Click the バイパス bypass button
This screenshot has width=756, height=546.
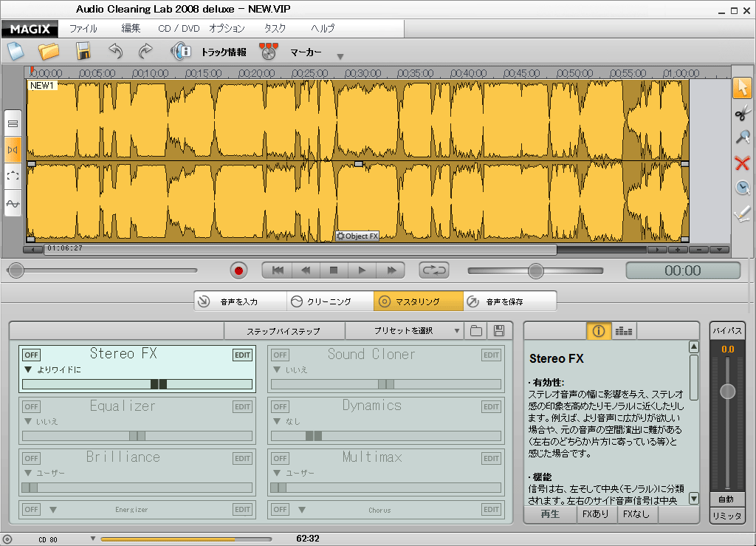727,330
